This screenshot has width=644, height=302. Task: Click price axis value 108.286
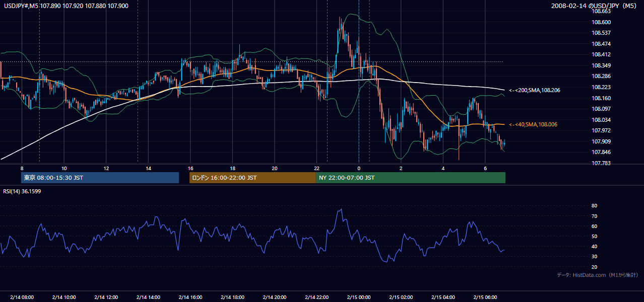[602, 77]
